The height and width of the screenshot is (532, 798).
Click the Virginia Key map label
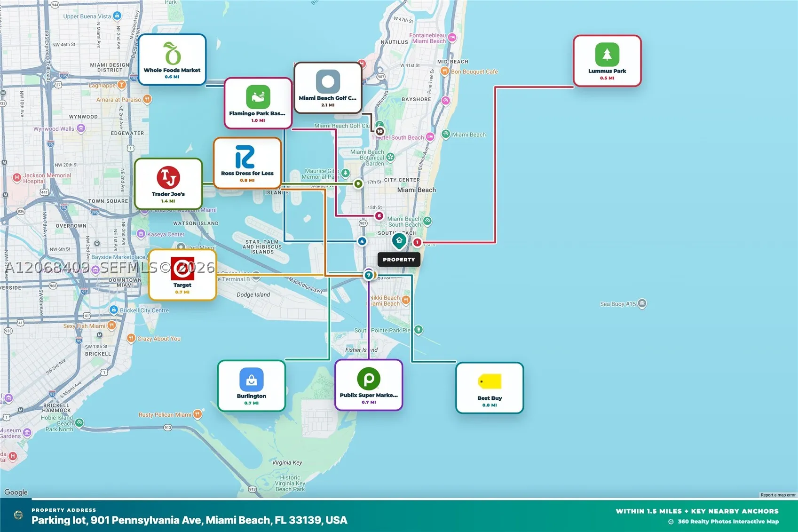tap(287, 462)
